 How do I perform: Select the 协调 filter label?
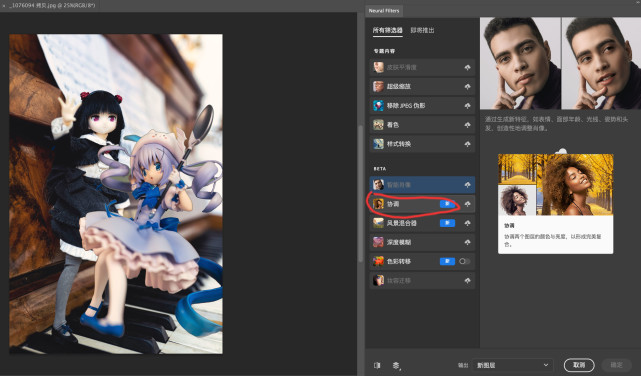pyautogui.click(x=393, y=204)
